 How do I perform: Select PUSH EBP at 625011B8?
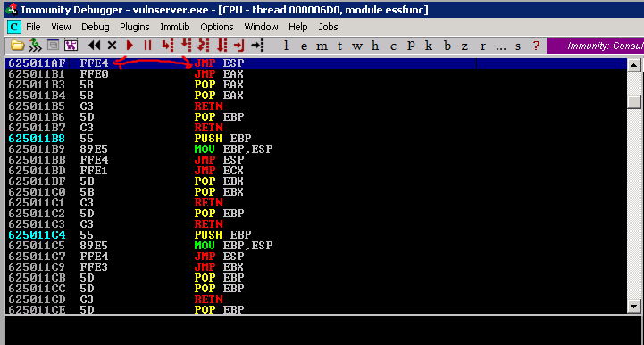click(x=222, y=139)
